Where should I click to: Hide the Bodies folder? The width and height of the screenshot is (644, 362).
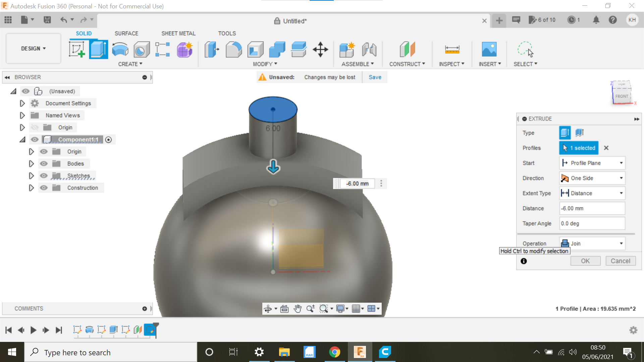[44, 164]
